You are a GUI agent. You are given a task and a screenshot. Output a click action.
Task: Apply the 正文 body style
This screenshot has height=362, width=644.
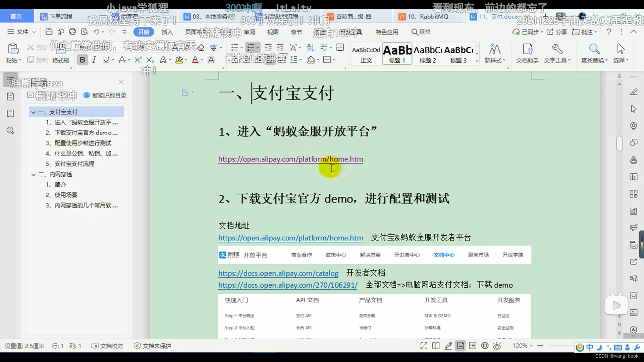366,54
